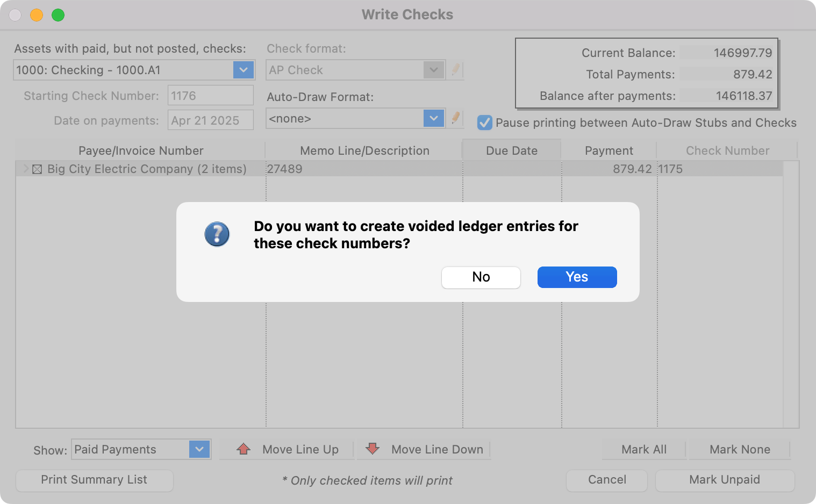Click the red up arrow icon
This screenshot has width=816, height=504.
[244, 449]
